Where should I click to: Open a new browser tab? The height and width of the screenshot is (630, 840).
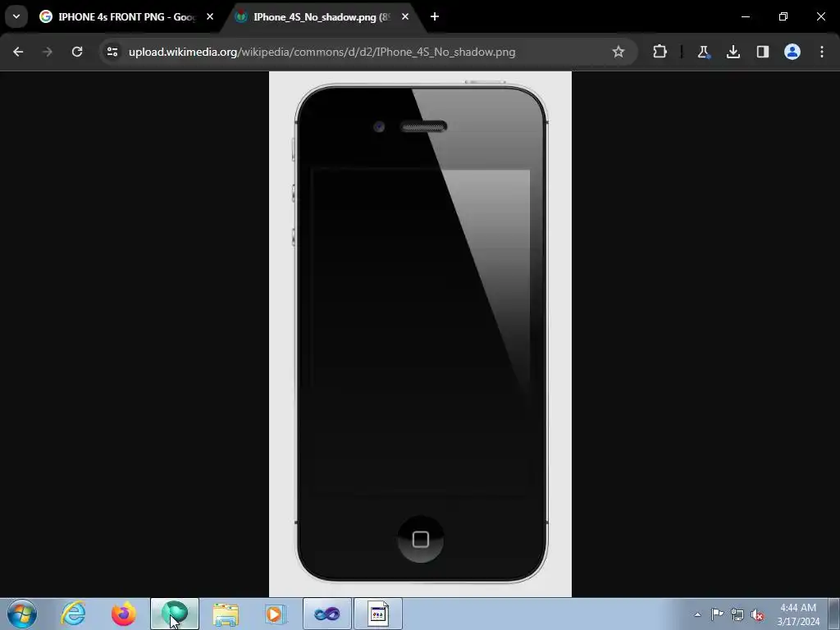pos(435,16)
